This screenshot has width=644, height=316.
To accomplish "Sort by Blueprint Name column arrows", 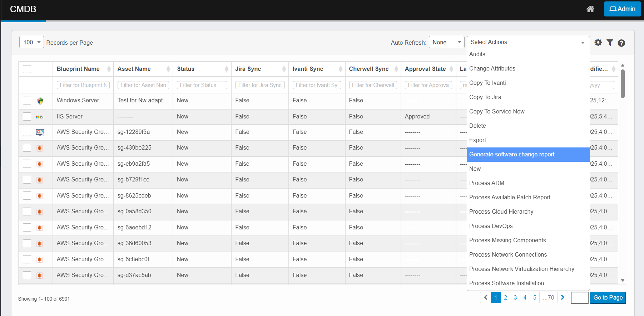I will pyautogui.click(x=109, y=69).
